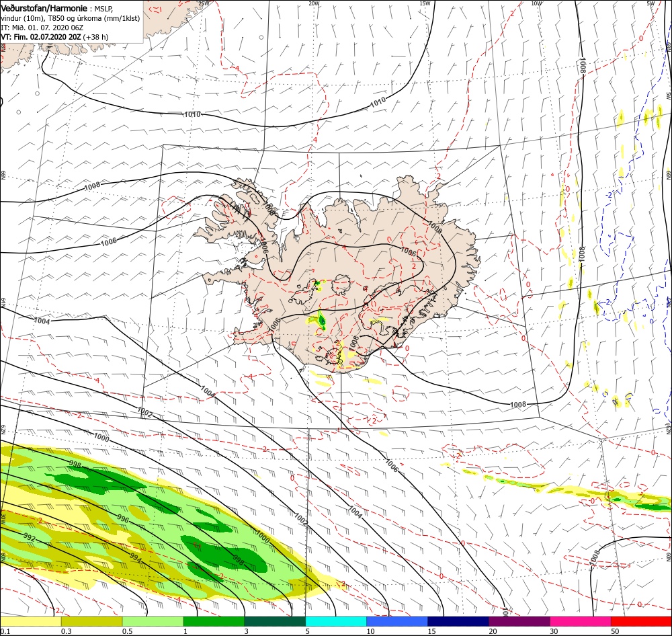Pick the light green 0.5 legend swatch

point(153,621)
